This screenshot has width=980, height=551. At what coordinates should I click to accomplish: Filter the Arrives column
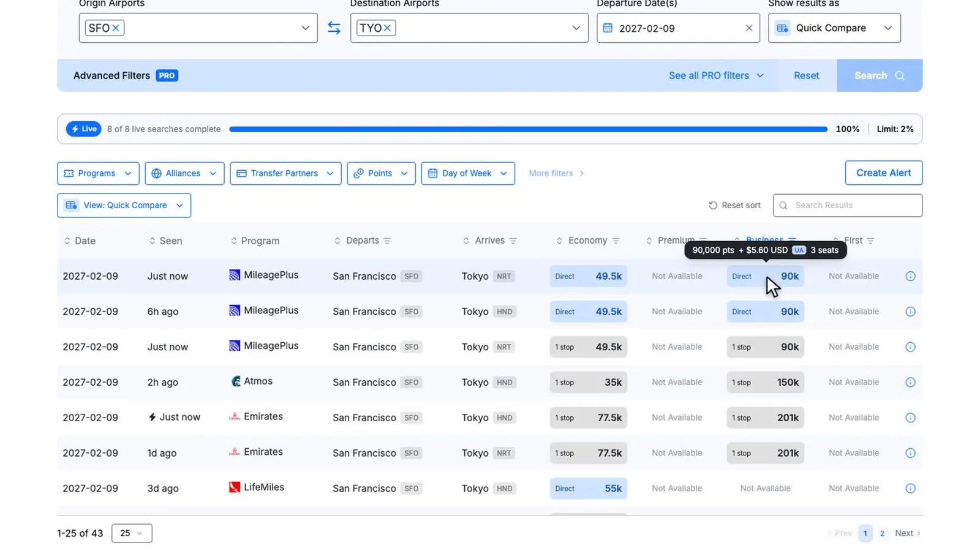(513, 241)
